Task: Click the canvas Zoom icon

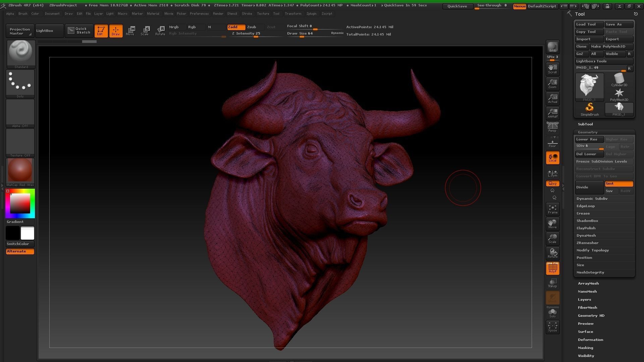Action: (552, 83)
